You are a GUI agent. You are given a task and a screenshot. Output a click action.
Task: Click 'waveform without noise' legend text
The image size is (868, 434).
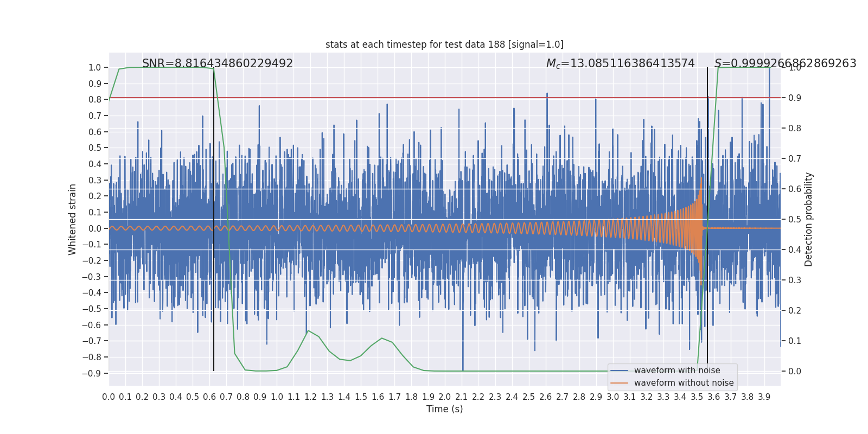[684, 383]
